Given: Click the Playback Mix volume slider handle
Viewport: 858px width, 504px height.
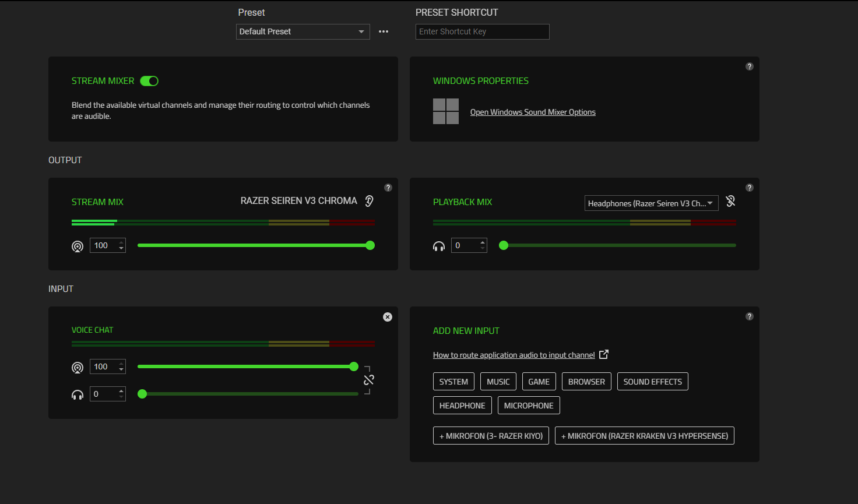Looking at the screenshot, I should coord(504,245).
